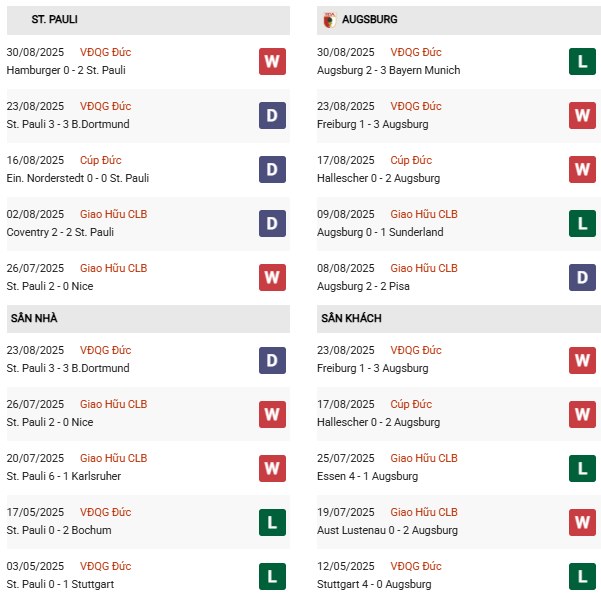Click the Coventry 2 - 2 St. Pauli result
Viewport: 601px width, 598px height.
60,232
